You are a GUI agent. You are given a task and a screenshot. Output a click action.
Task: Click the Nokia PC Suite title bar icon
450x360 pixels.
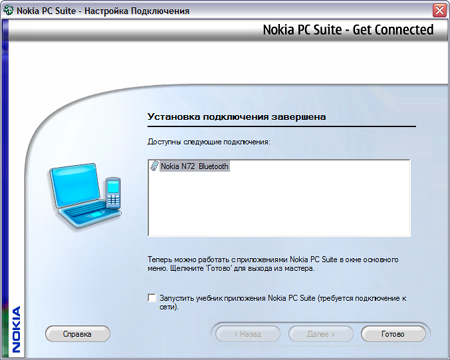tap(8, 10)
